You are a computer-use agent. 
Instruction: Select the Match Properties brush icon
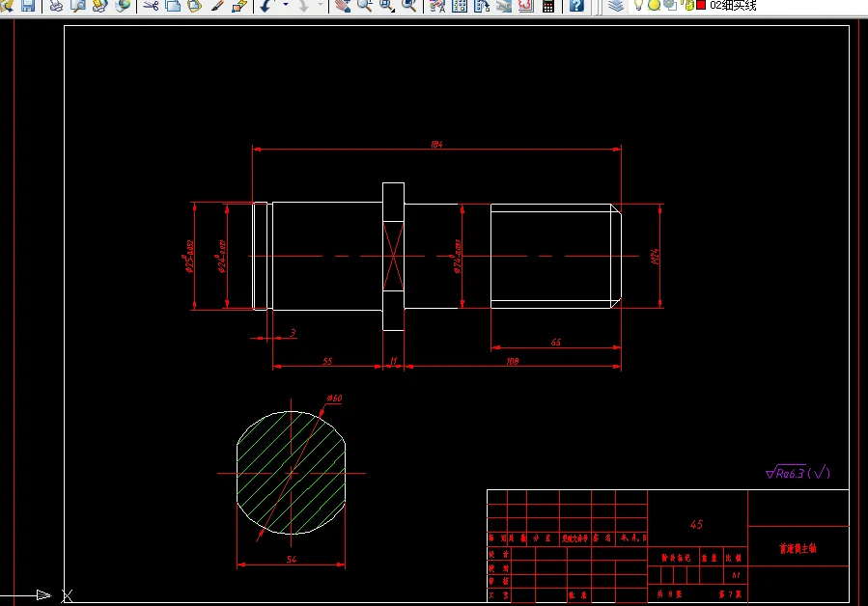pos(217,6)
